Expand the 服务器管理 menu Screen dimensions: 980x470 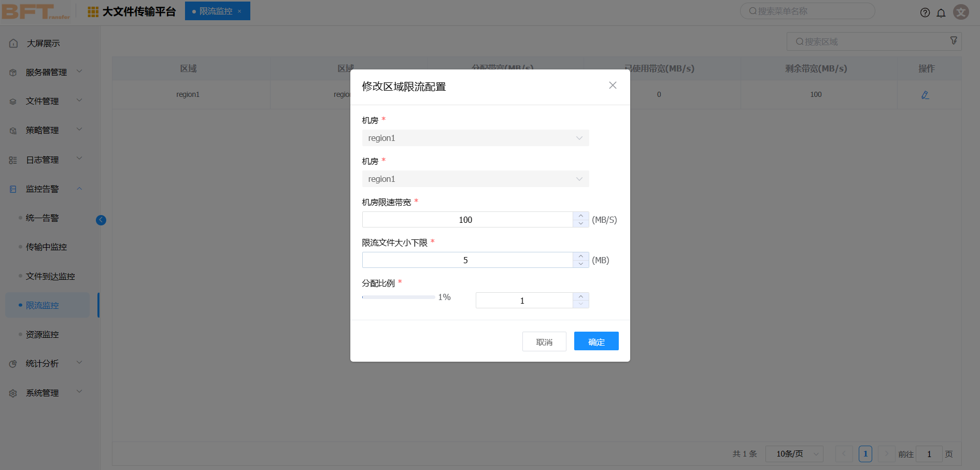(x=46, y=72)
